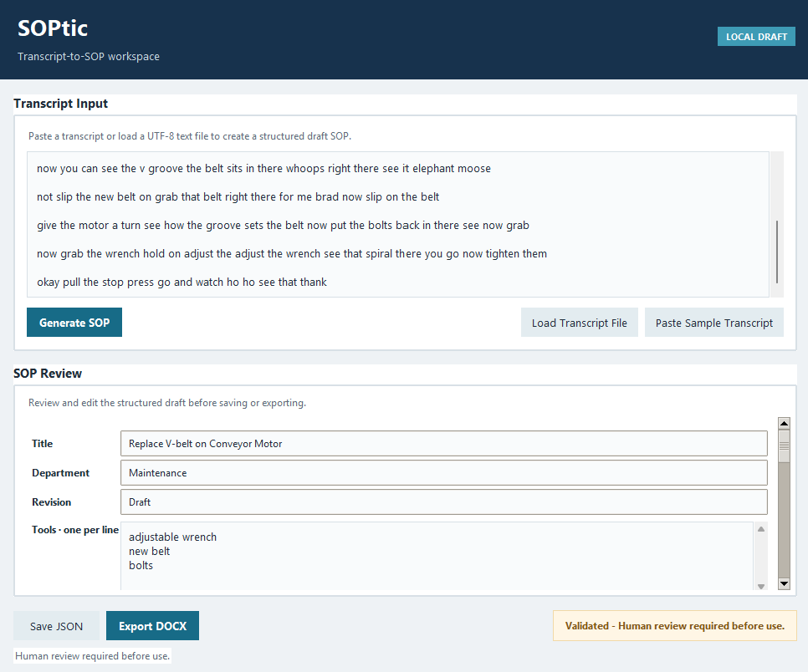Click Paste Sample Transcript button
Viewport: 808px width, 672px height.
[713, 323]
